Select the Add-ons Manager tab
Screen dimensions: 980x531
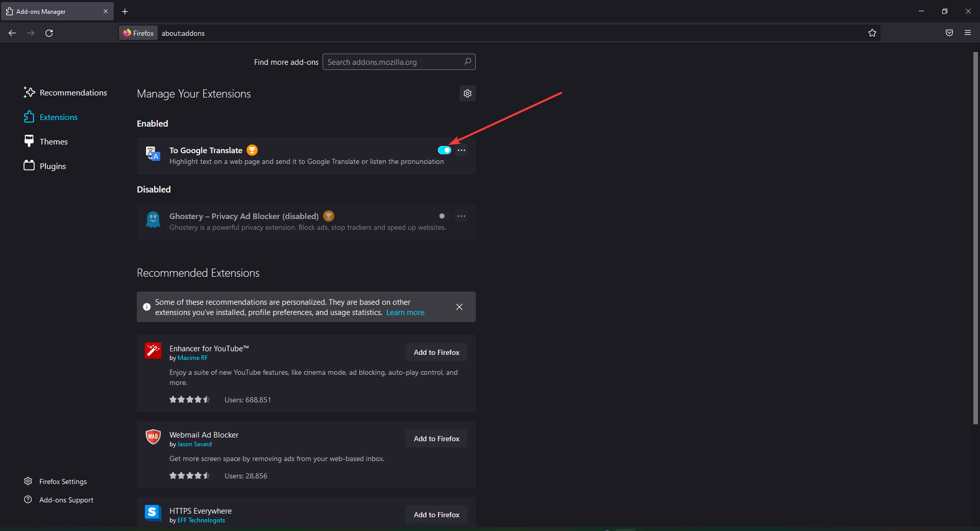[57, 11]
